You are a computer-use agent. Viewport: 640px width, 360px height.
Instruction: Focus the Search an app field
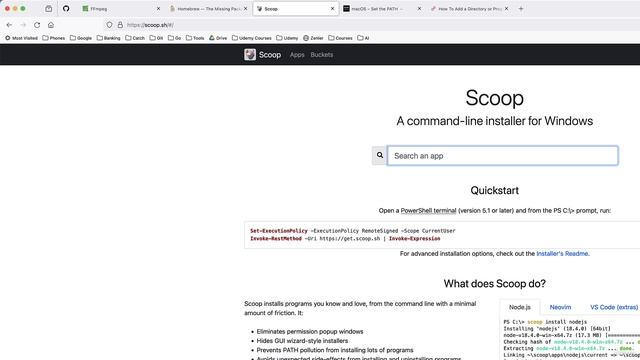tap(502, 156)
